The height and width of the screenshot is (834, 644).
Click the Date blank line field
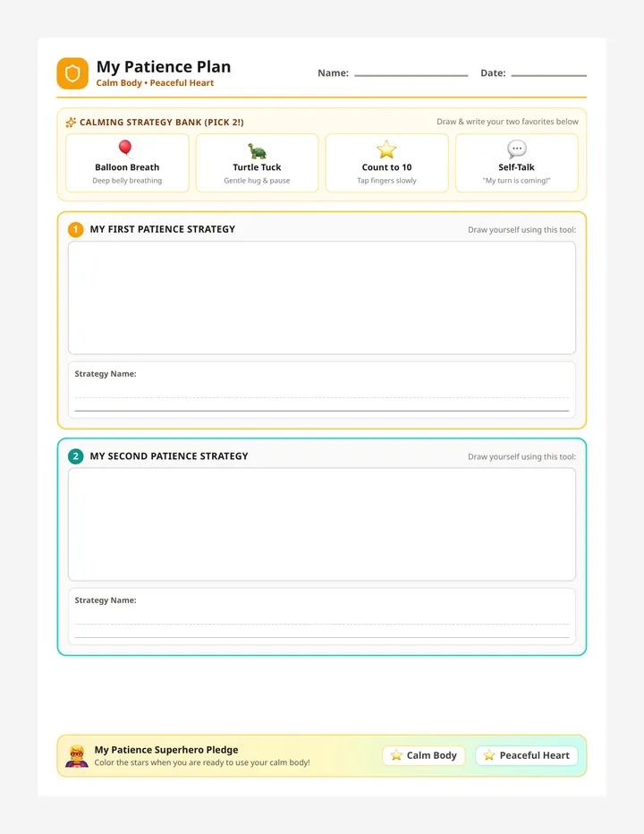tap(549, 75)
